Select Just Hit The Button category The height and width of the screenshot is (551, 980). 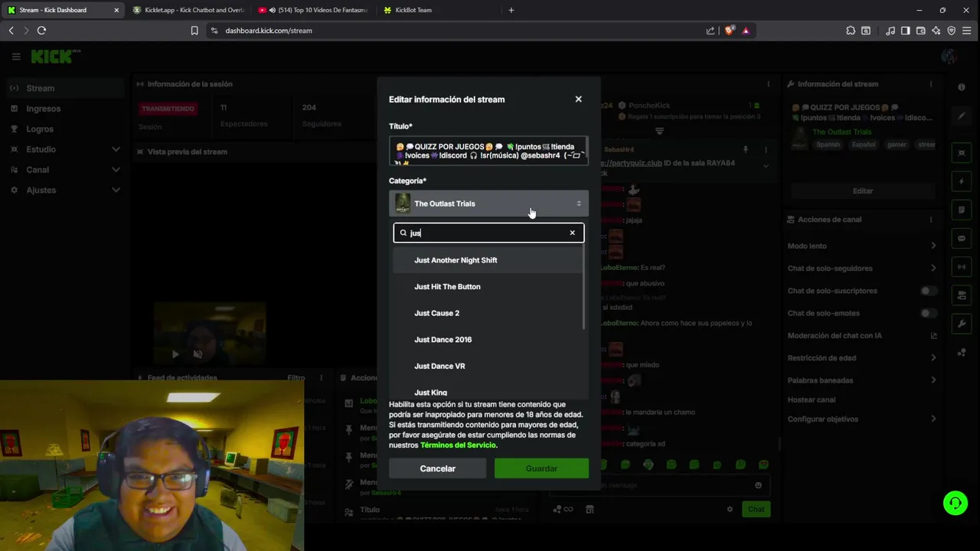(488, 286)
